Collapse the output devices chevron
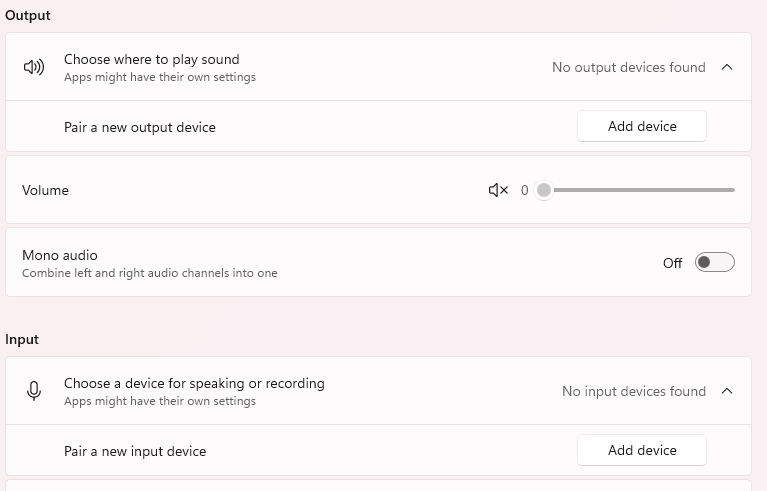767x491 pixels. pos(727,67)
